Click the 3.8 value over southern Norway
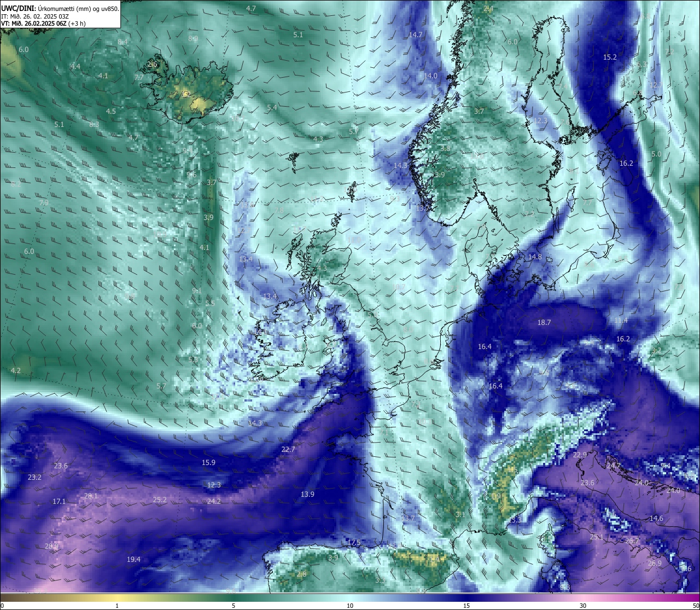Screen dimensions: 700x610 (445, 149)
